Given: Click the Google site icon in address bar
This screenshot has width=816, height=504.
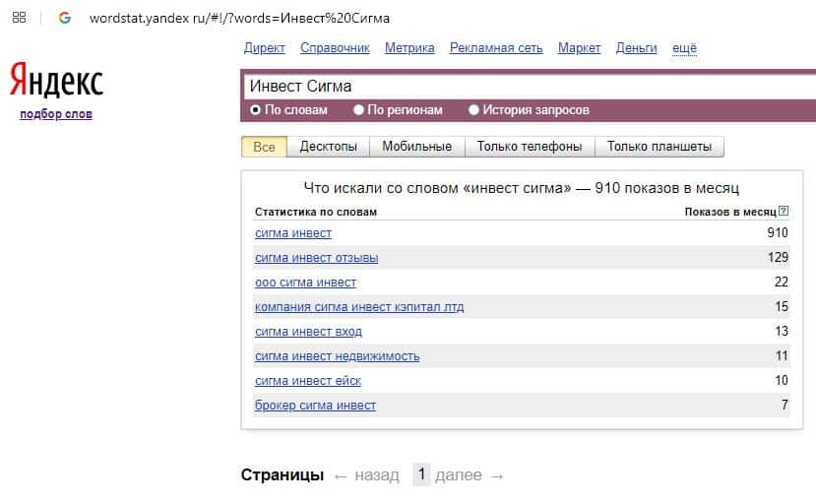Looking at the screenshot, I should pyautogui.click(x=65, y=18).
